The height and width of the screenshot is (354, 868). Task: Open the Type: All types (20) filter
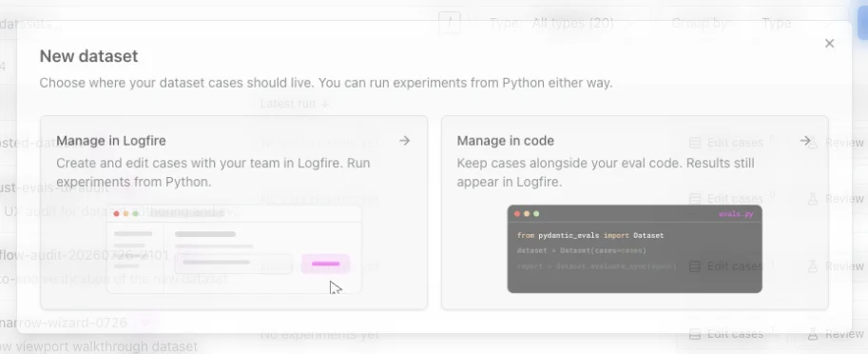coord(563,23)
